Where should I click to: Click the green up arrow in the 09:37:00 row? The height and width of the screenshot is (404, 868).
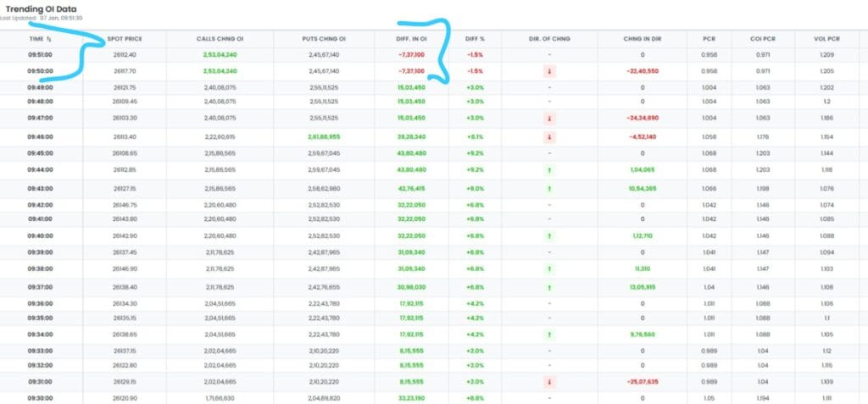coord(549,288)
